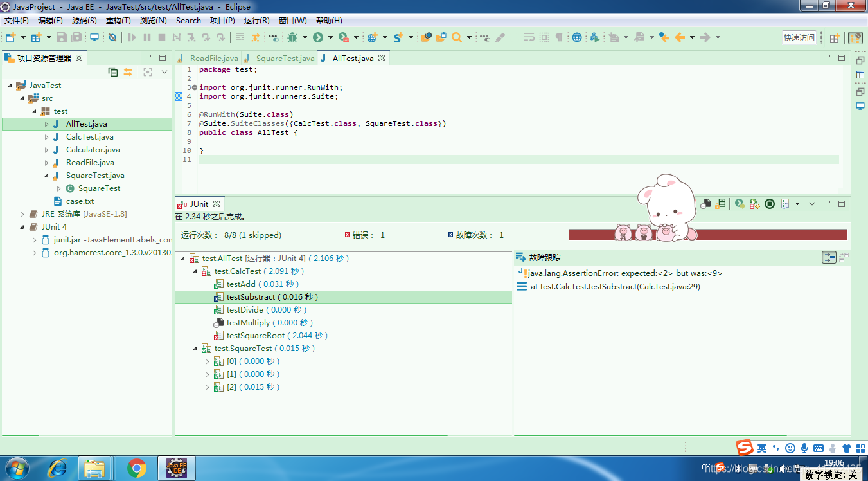Select Calculator.java in Project Explorer
Image resolution: width=868 pixels, height=481 pixels.
[x=93, y=150]
